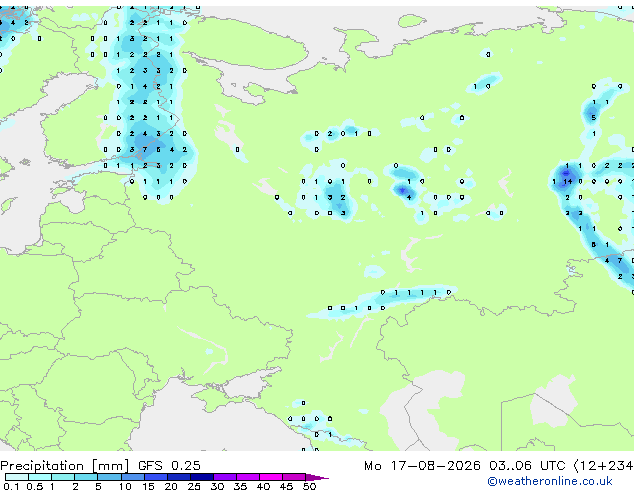Viewport: 634px width, 490px height.
Task: Click the 0.5–1 mm legend color swatch
Action: [x=40, y=477]
